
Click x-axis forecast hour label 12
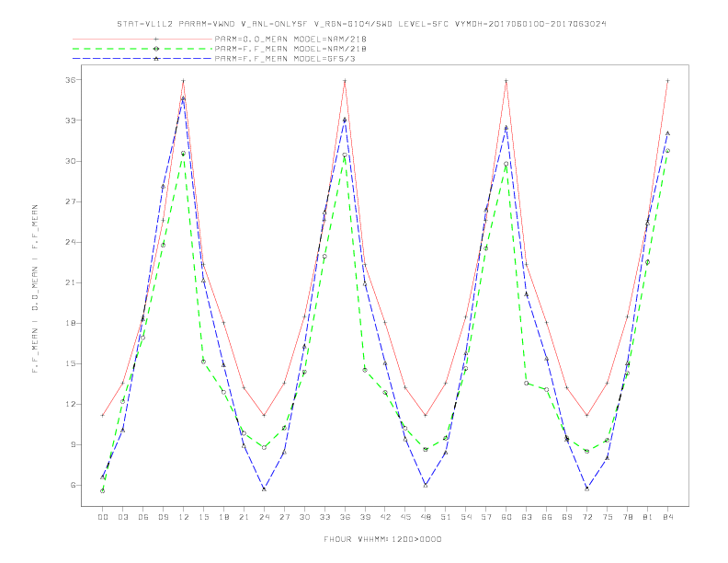[184, 517]
